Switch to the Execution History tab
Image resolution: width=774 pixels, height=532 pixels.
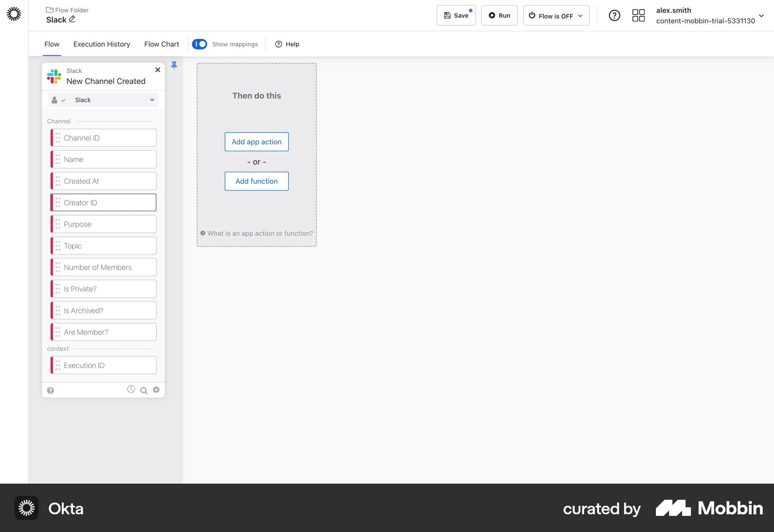click(101, 44)
